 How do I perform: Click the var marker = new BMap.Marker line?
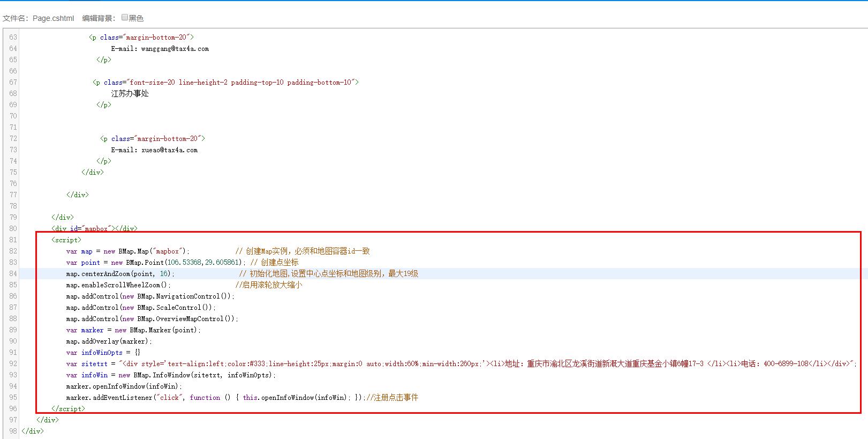pyautogui.click(x=134, y=330)
